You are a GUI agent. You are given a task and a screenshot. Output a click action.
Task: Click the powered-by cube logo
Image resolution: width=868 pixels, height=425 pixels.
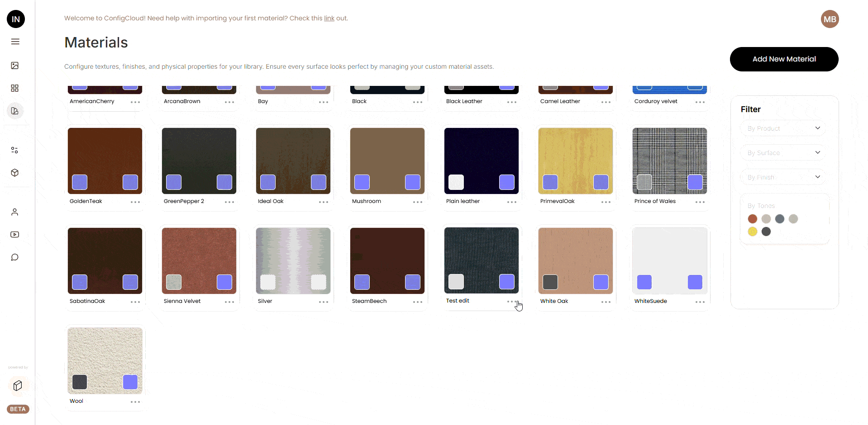tap(18, 386)
